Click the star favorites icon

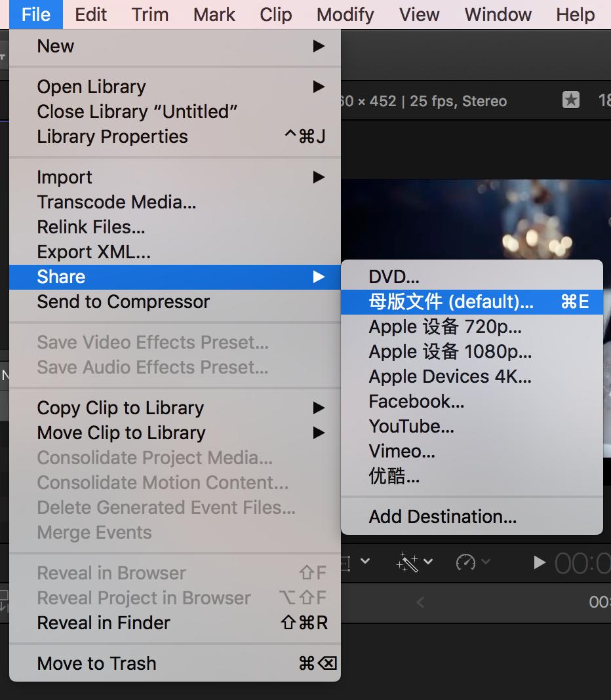tap(571, 100)
